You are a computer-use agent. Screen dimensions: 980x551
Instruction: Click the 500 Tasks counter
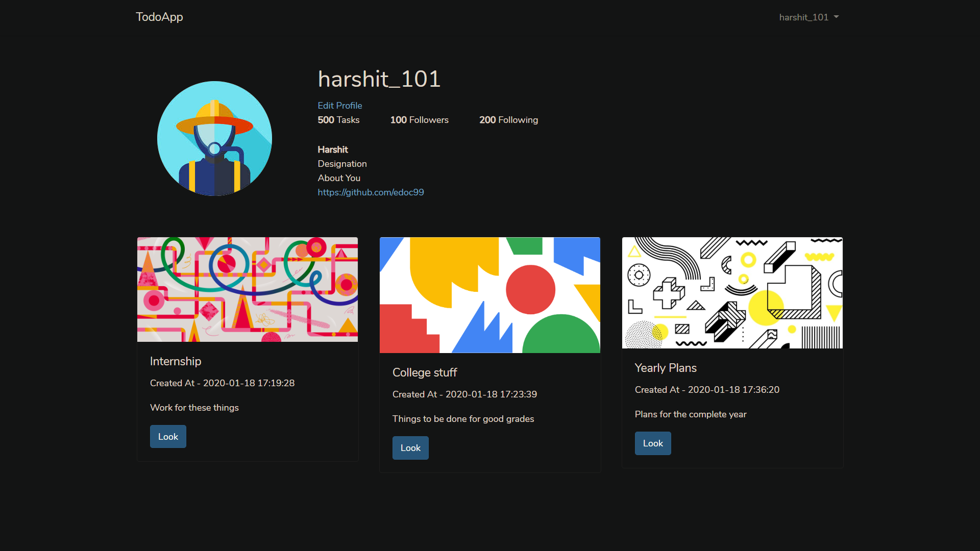tap(338, 120)
